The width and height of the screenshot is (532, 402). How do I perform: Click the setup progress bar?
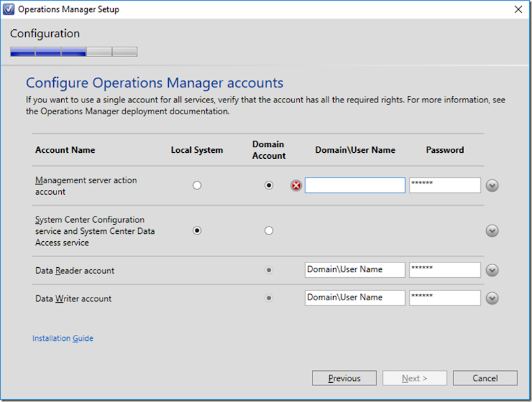coord(74,52)
